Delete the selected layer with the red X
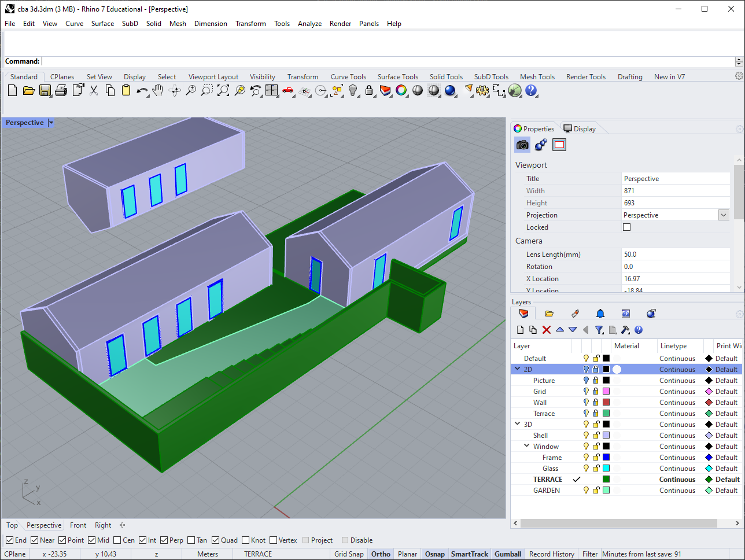 click(546, 329)
